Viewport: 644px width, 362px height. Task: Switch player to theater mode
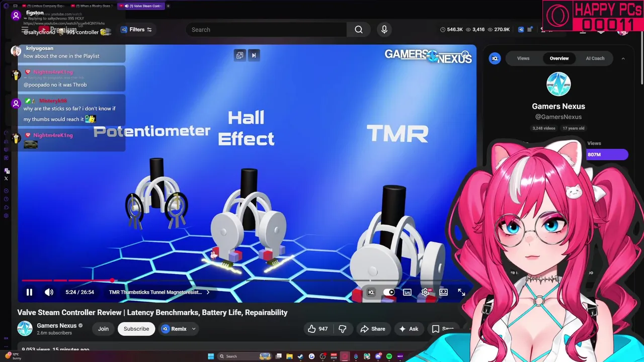pos(443,292)
